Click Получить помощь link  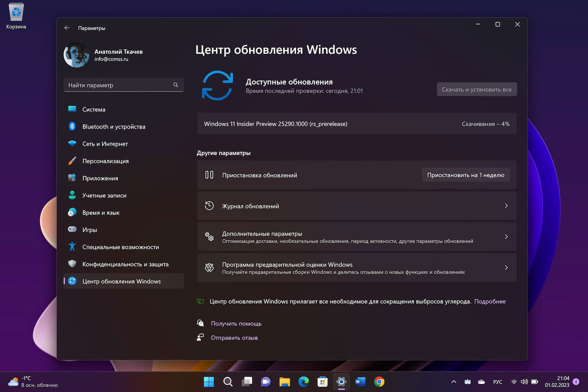coord(236,323)
